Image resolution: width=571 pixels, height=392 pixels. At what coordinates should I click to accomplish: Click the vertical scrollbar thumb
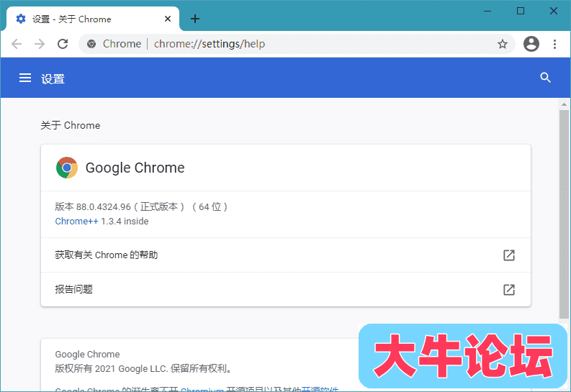tap(564, 214)
